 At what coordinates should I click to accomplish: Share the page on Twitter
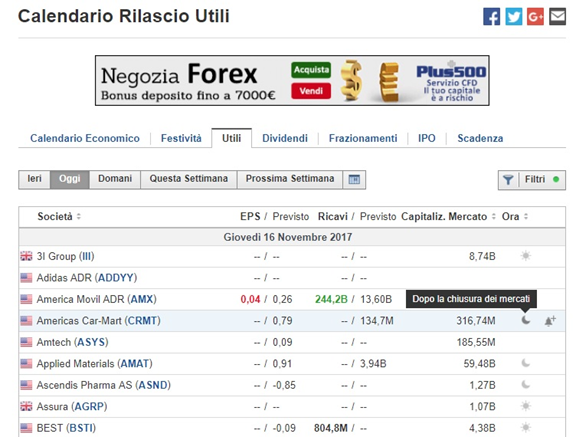click(x=513, y=17)
